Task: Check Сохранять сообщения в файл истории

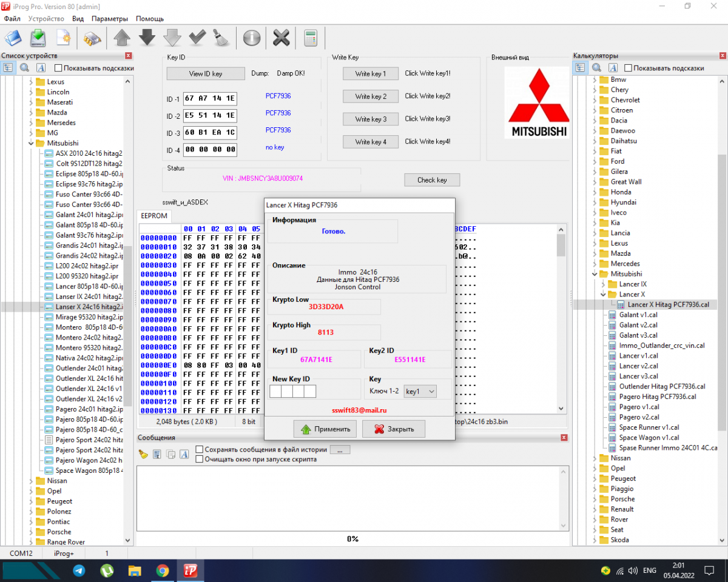Action: click(200, 450)
